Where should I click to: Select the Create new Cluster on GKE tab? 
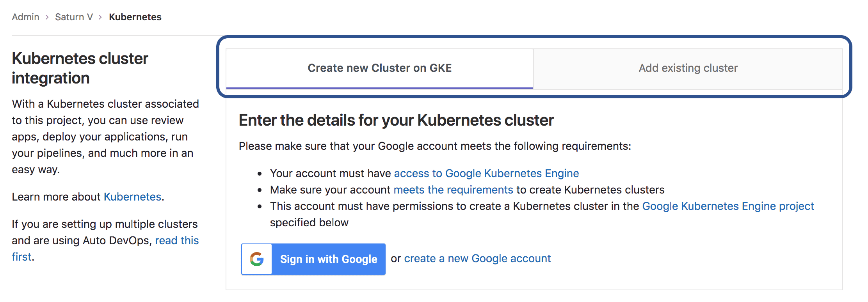(x=379, y=68)
